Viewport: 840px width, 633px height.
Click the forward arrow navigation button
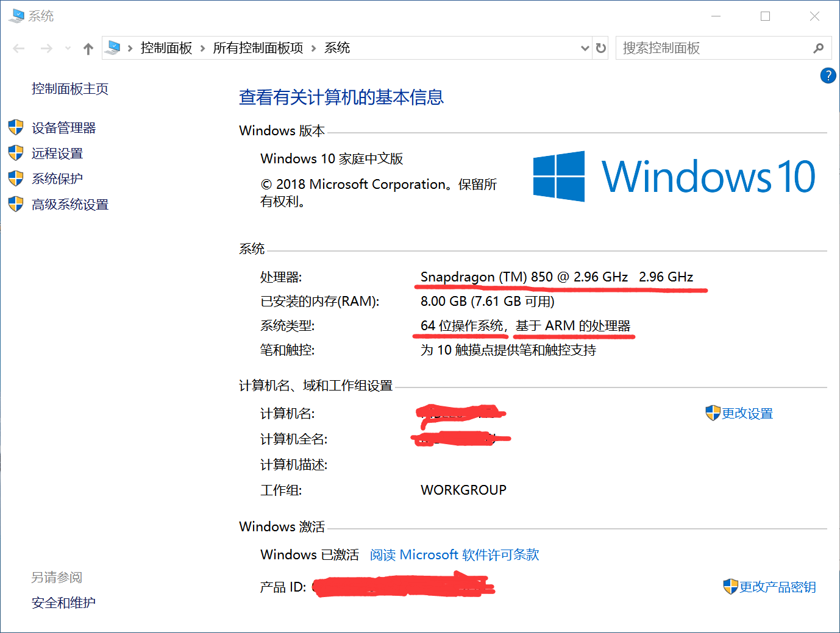(x=46, y=49)
